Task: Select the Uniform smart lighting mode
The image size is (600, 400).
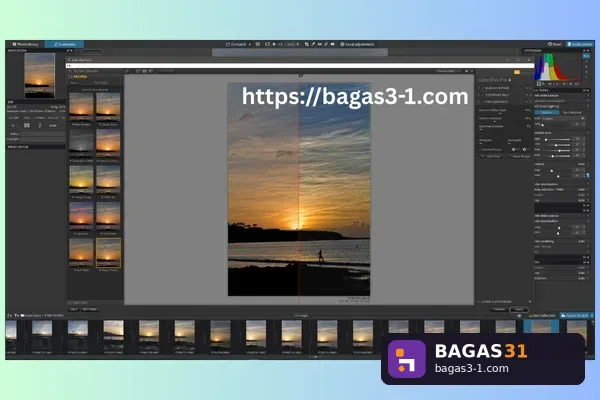Action: tap(546, 113)
